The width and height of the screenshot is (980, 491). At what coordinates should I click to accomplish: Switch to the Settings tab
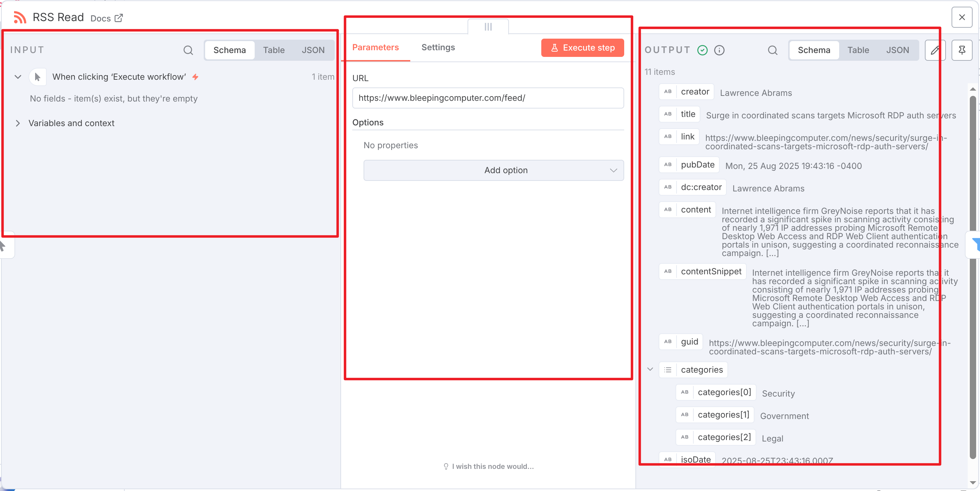coord(438,47)
